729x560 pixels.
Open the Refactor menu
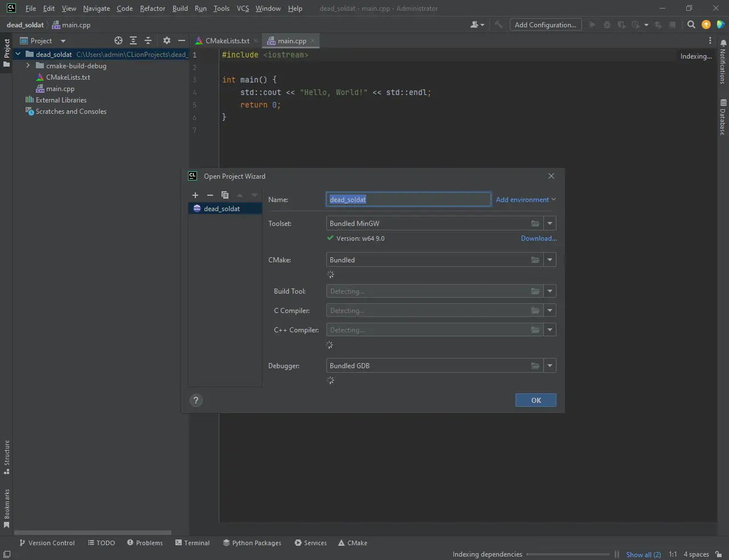click(152, 9)
